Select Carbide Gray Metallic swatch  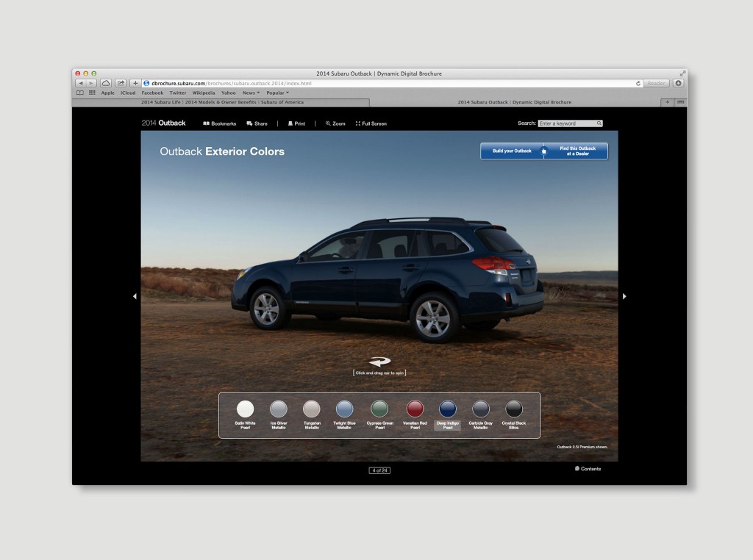481,409
